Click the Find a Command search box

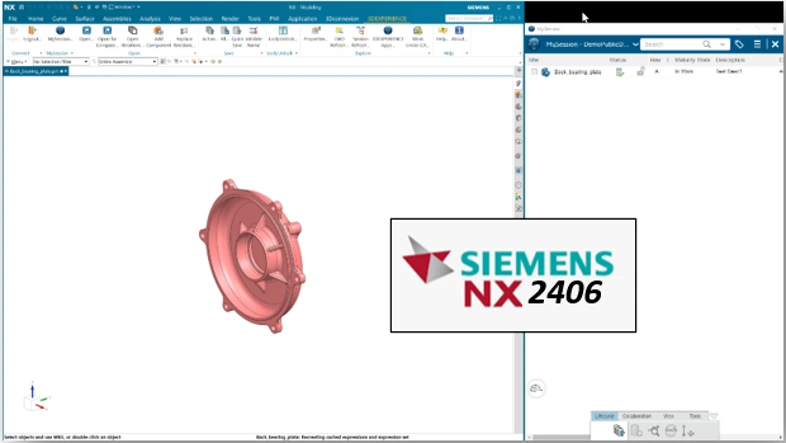pyautogui.click(x=469, y=19)
